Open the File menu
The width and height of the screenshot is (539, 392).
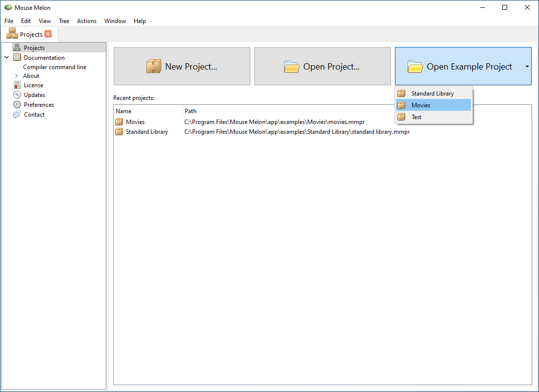(9, 21)
